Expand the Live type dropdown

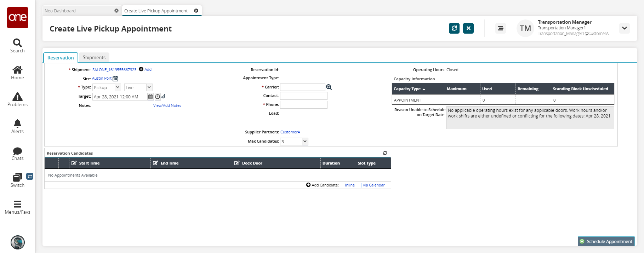point(149,87)
